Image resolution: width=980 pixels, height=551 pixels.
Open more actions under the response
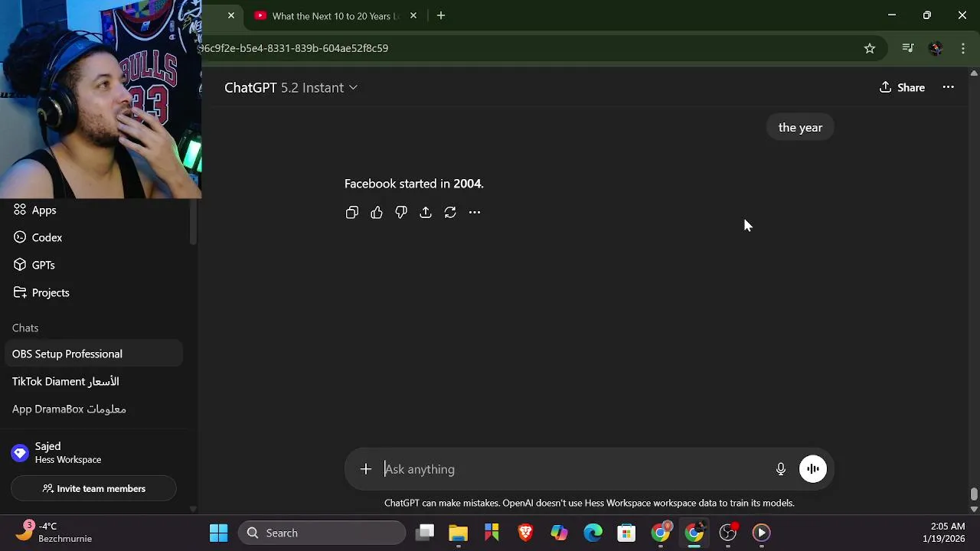[475, 213]
